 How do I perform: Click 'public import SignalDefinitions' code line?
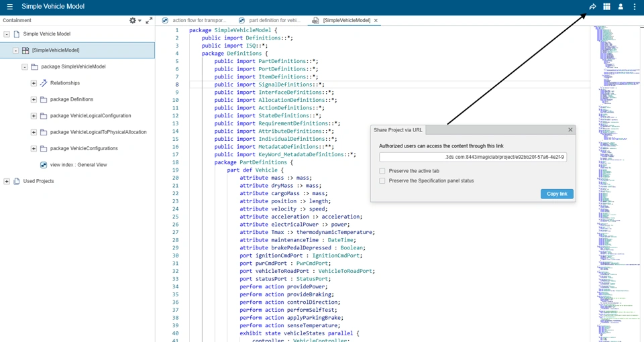[270, 84]
